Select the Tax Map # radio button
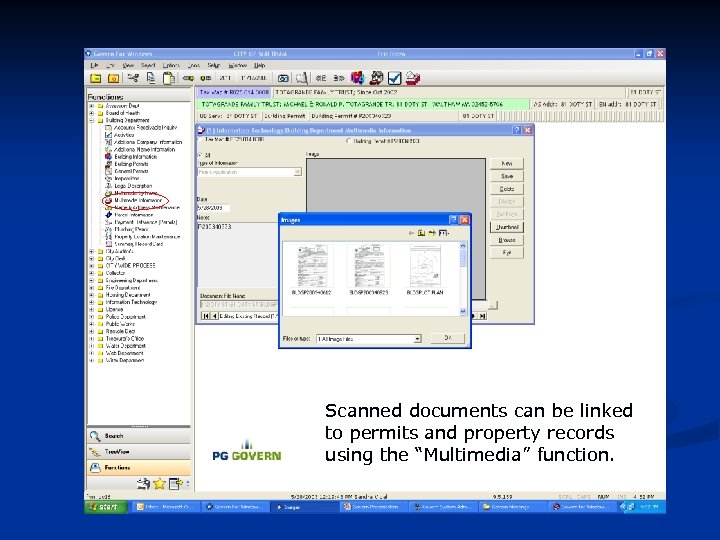This screenshot has width=720, height=540. 201,139
